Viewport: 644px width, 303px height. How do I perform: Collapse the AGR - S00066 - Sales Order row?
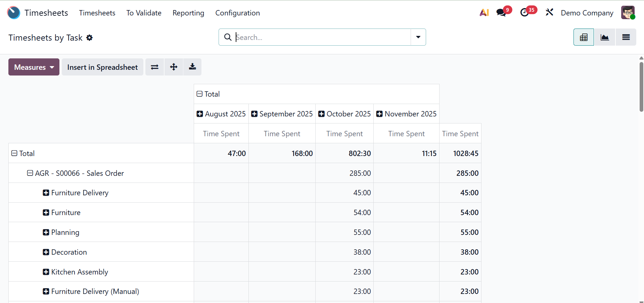click(76, 173)
